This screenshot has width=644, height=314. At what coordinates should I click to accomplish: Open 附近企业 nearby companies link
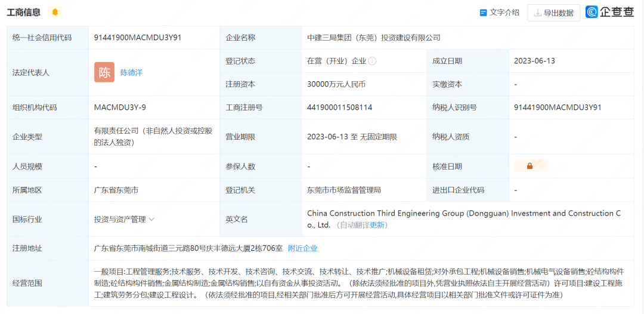pyautogui.click(x=303, y=248)
